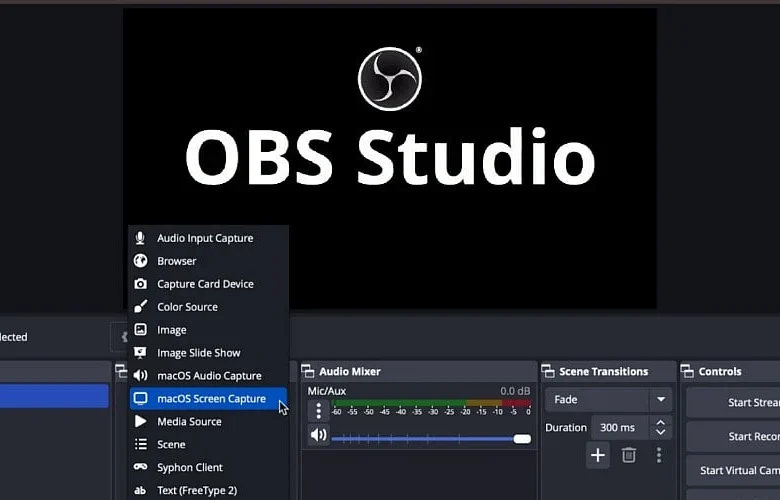Click the gamepad icon beside Syphon Client
The height and width of the screenshot is (500, 780).
click(140, 467)
